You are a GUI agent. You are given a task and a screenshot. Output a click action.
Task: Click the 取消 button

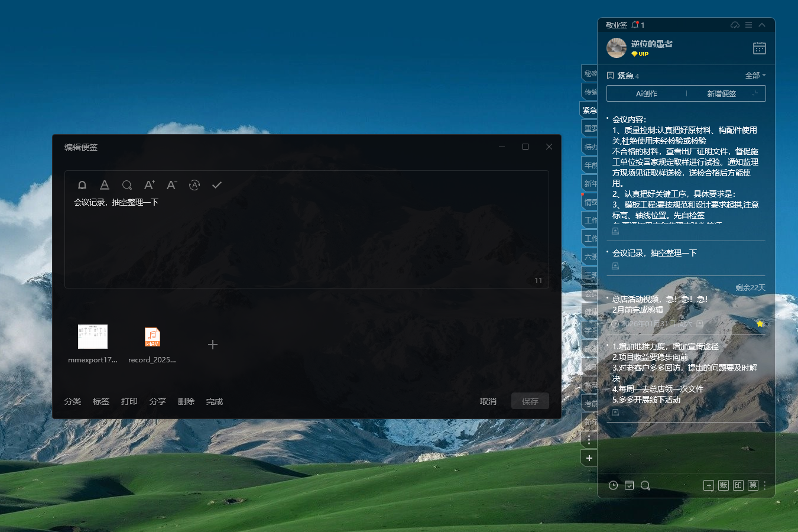coord(488,401)
